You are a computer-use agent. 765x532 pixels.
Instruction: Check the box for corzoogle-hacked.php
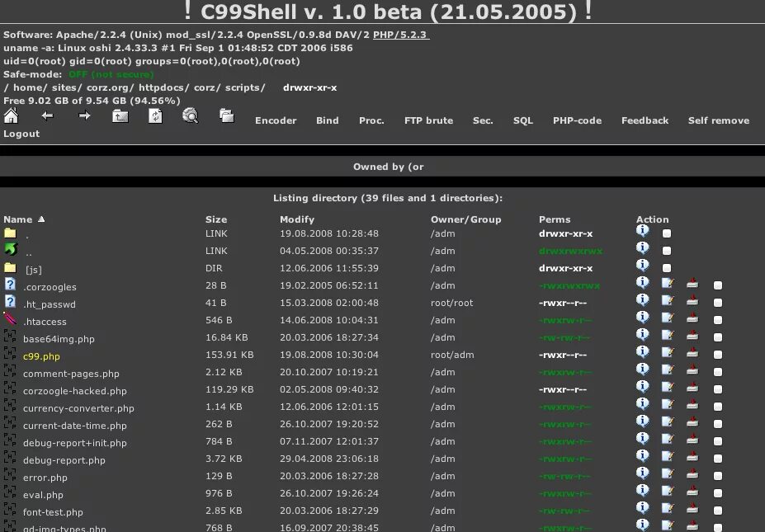(718, 389)
